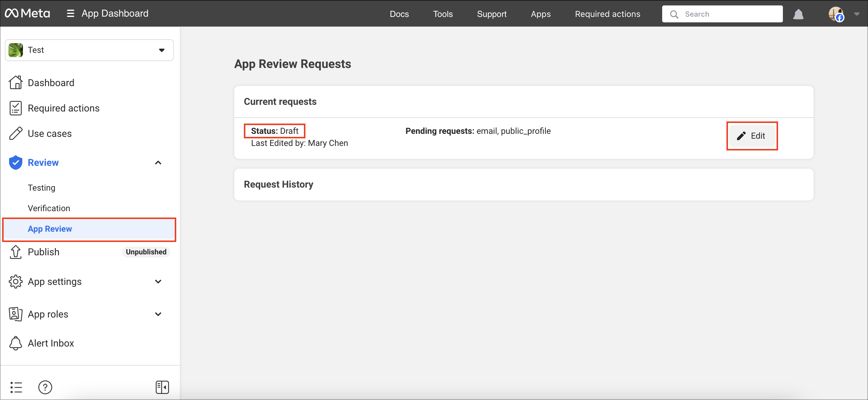
Task: Expand the App settings chevron
Action: pyautogui.click(x=158, y=281)
